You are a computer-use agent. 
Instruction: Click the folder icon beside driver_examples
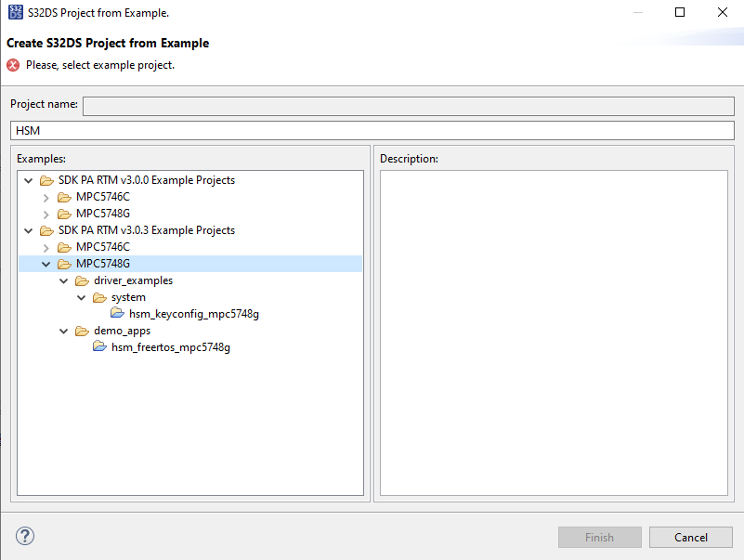click(x=82, y=280)
